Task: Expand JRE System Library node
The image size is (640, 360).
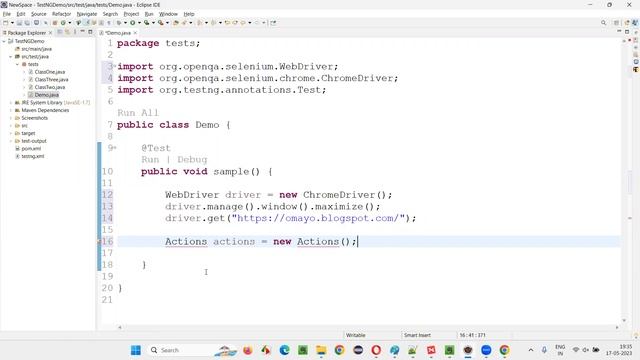Action: [11, 103]
